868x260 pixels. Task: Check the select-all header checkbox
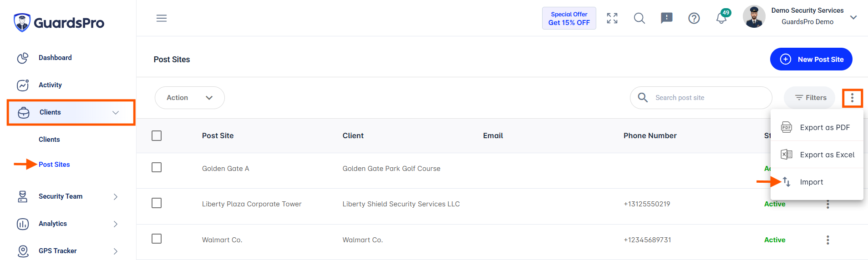pos(157,135)
